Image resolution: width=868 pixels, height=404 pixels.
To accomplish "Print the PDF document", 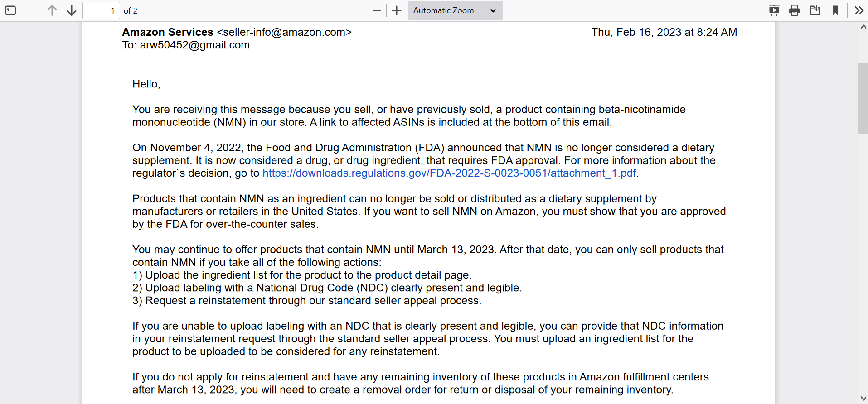I will [x=795, y=10].
